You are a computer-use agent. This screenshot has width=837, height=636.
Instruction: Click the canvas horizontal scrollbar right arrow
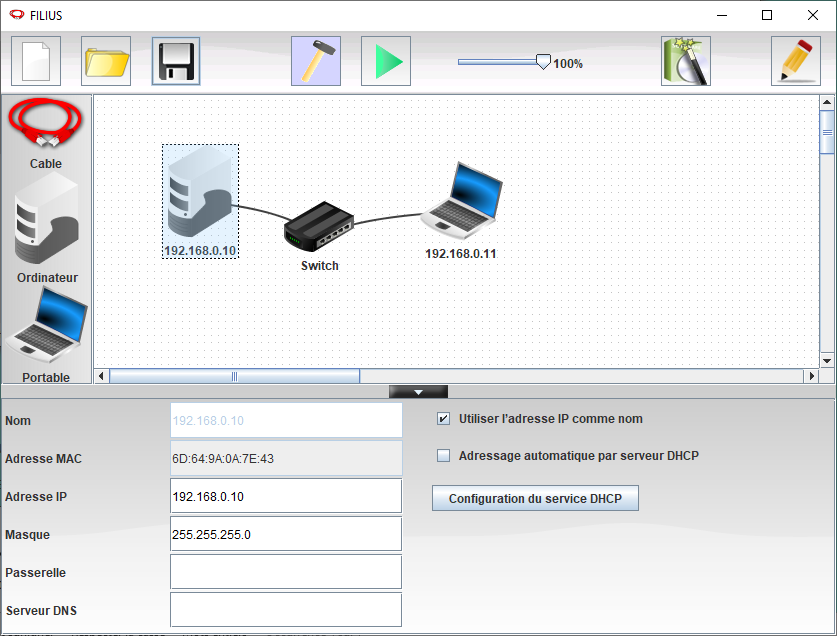811,376
